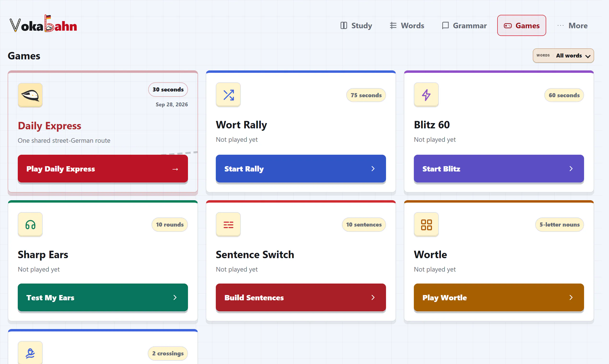This screenshot has width=609, height=364.
Task: Open the Grammar tab
Action: click(464, 26)
